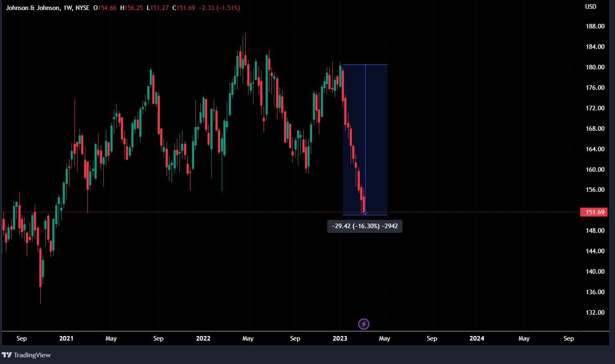Click the 144.00 price axis label
This screenshot has height=364, width=615.
[595, 251]
